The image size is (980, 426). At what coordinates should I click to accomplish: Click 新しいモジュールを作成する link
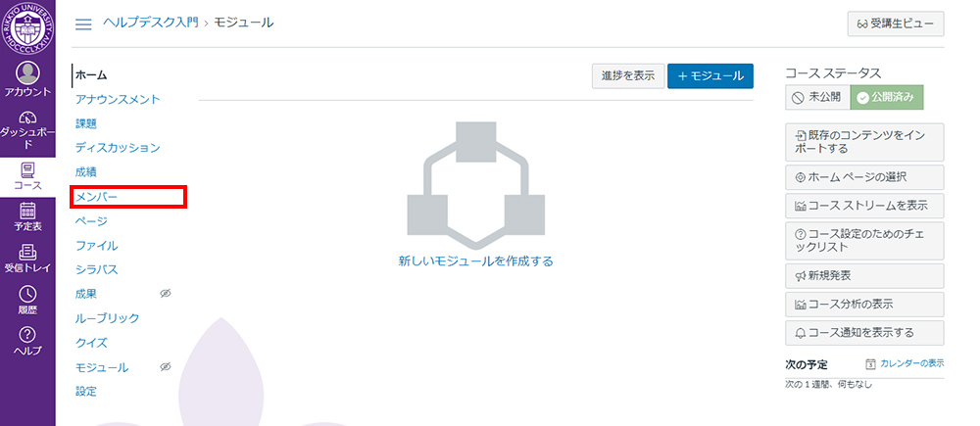[475, 261]
